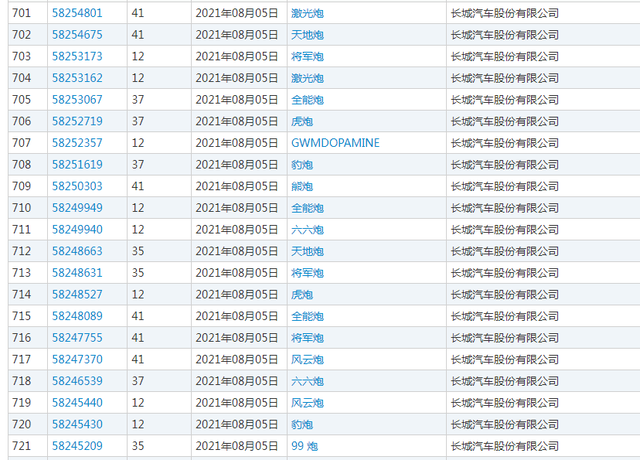Open application number 58250303 link
This screenshot has height=460, width=640.
pos(77,186)
